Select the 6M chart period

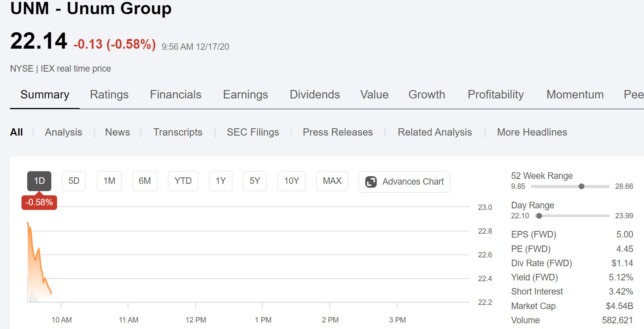point(145,181)
